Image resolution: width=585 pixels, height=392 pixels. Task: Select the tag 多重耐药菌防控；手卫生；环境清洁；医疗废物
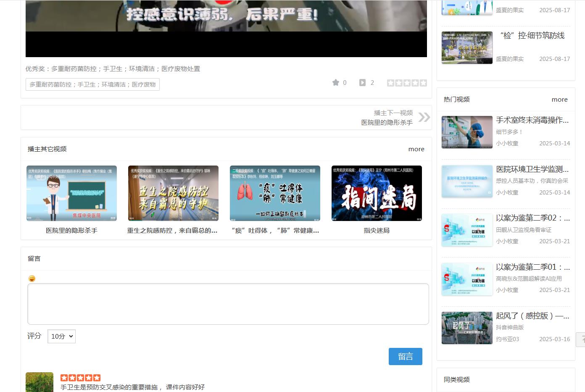click(92, 84)
